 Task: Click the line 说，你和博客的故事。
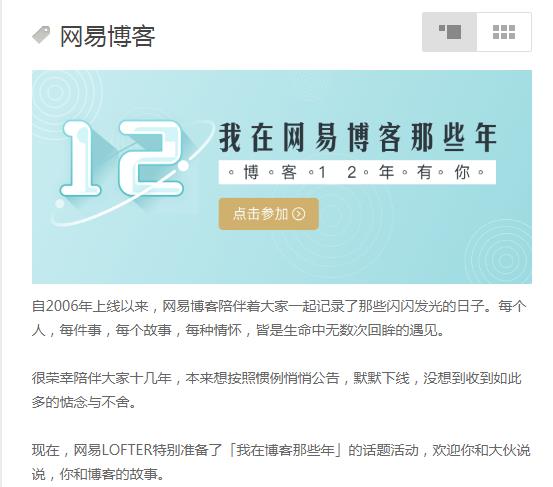coord(98,474)
